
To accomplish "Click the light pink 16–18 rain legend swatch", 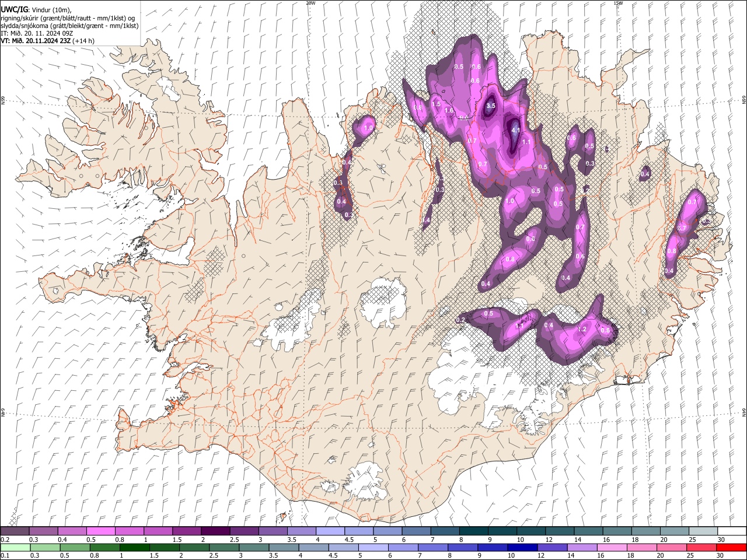I will pyautogui.click(x=612, y=548).
